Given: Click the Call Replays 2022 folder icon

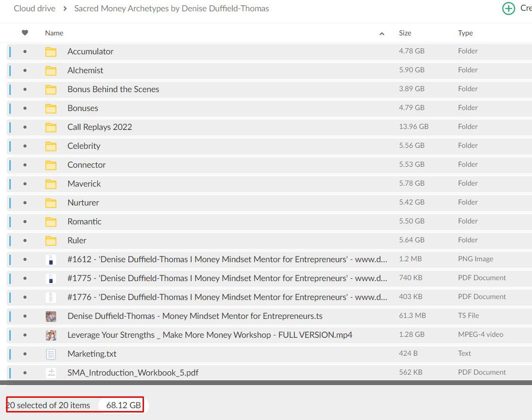Looking at the screenshot, I should coord(51,128).
